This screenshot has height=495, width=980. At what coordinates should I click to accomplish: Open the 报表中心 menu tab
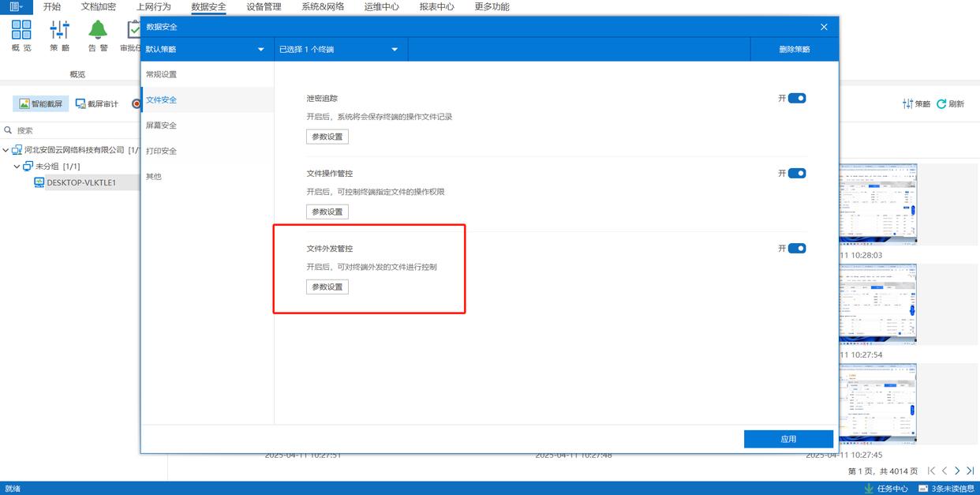437,6
